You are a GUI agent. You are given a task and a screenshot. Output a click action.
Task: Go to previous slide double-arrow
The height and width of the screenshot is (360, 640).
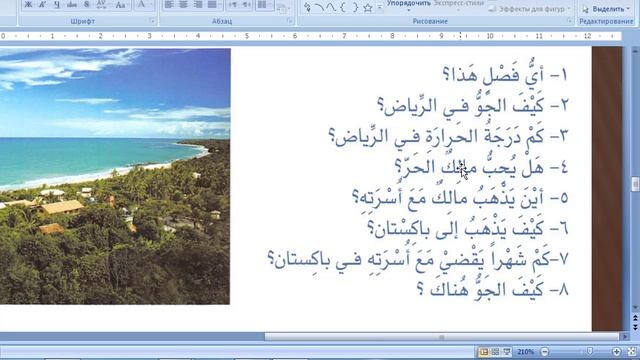pyautogui.click(x=635, y=317)
